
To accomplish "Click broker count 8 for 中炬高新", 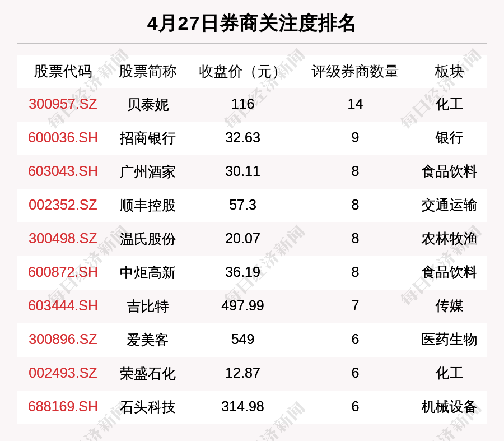I will click(355, 272).
